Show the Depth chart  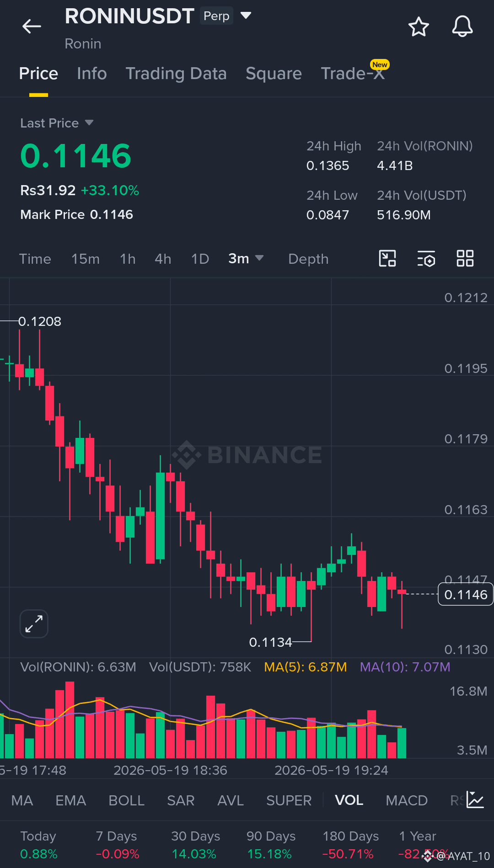(308, 259)
